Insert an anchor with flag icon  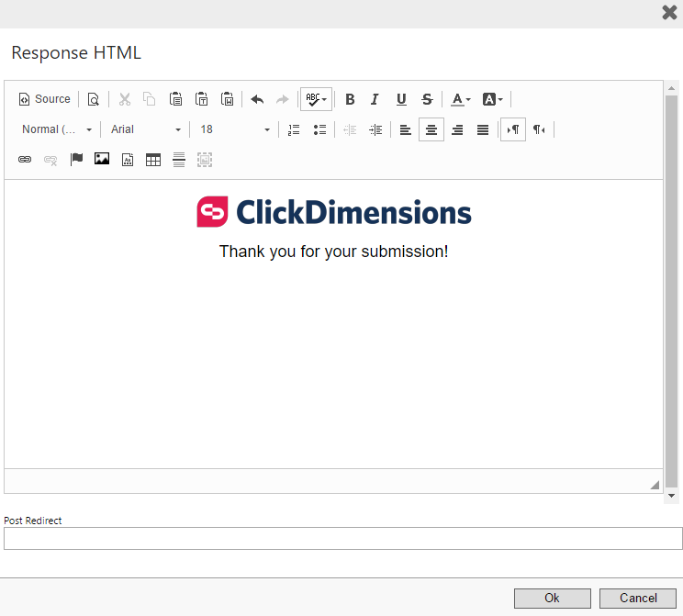coord(76,160)
